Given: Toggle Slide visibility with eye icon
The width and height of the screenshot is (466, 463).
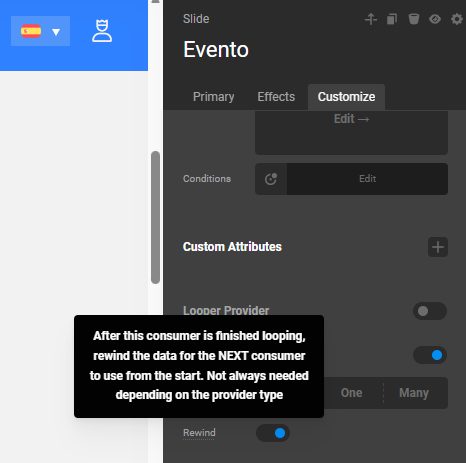Looking at the screenshot, I should (x=435, y=19).
